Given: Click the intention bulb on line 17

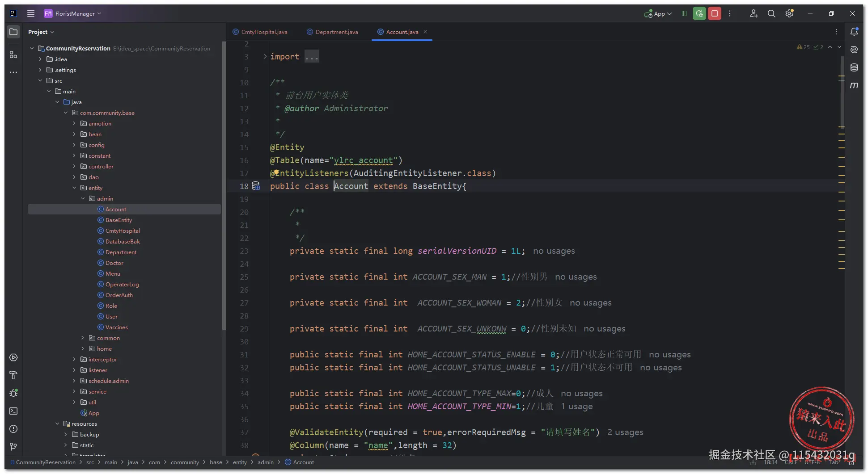Looking at the screenshot, I should point(276,172).
